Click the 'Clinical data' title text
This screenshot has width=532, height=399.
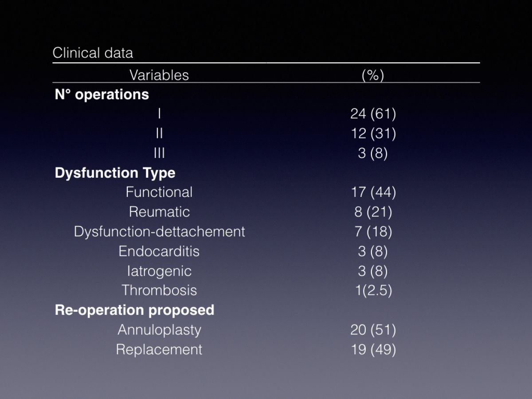pyautogui.click(x=93, y=53)
